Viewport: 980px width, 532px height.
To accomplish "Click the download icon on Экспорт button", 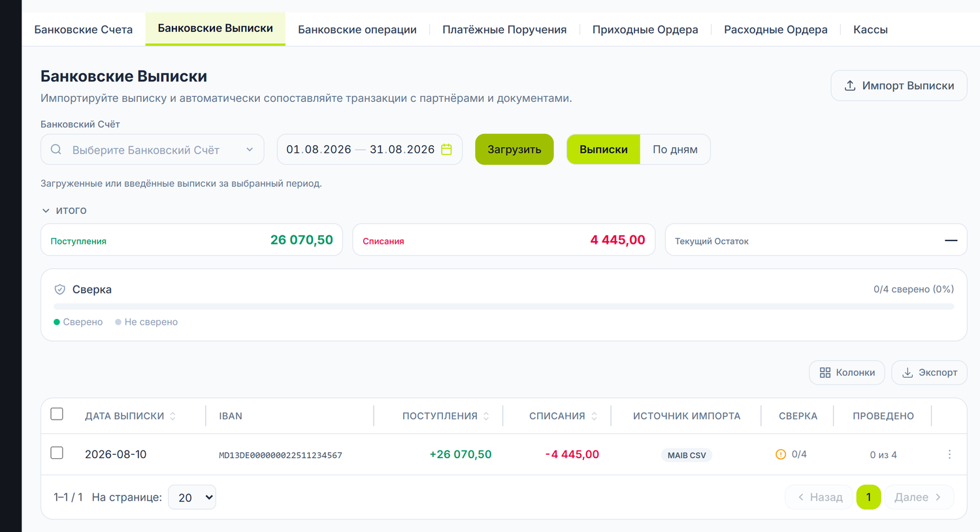I will [907, 373].
